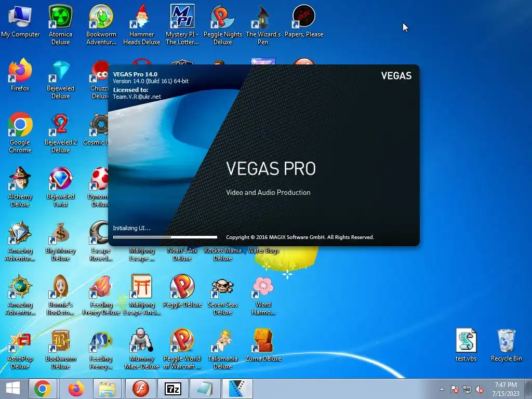The image size is (532, 399).
Task: Click the Initializing UI status text
Action: click(131, 228)
